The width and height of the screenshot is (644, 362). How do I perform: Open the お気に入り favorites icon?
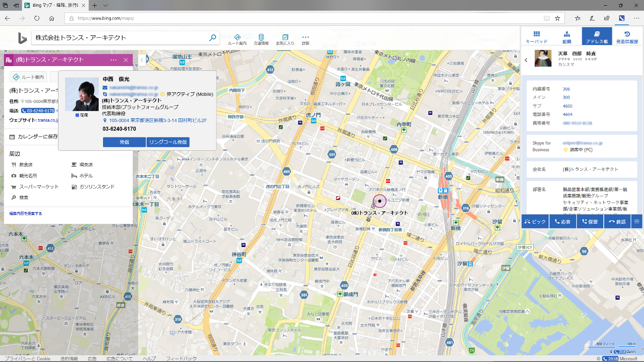pyautogui.click(x=285, y=36)
